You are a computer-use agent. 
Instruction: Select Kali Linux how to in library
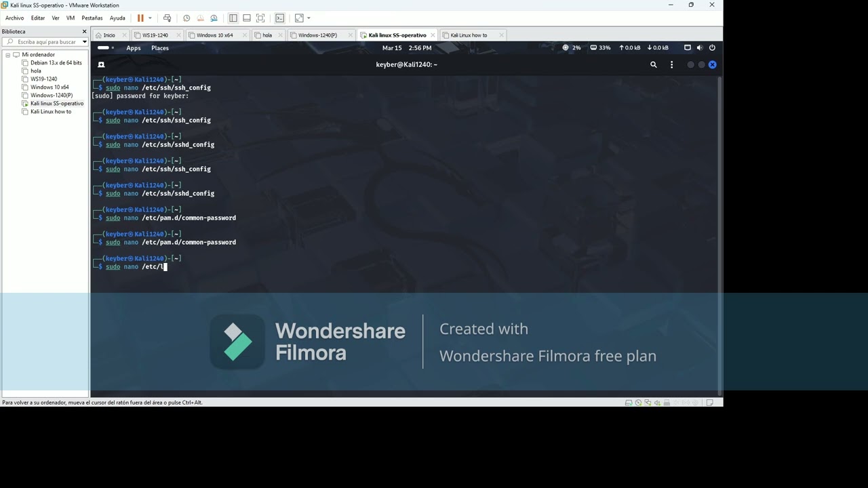[50, 112]
